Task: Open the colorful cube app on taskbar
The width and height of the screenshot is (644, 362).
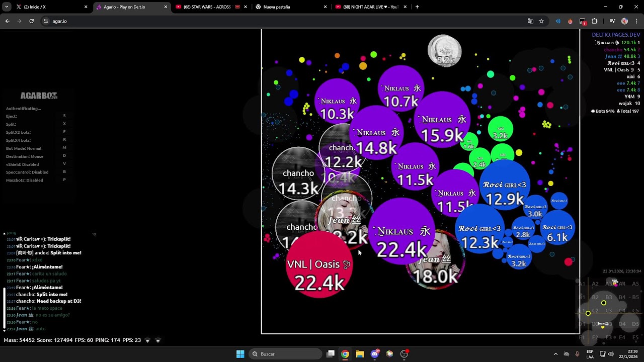Action: click(389, 354)
